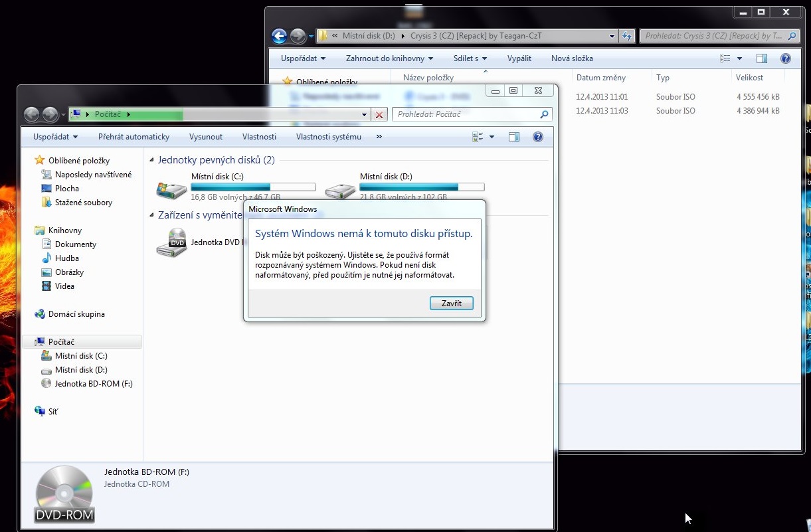Close the disk access error dialog with Zavřít
The image size is (811, 532).
451,304
